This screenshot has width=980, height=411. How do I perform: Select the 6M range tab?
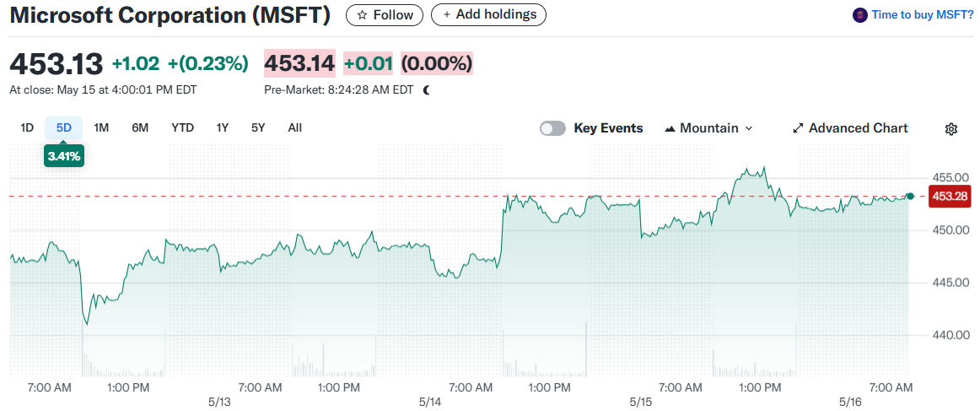coord(140,128)
